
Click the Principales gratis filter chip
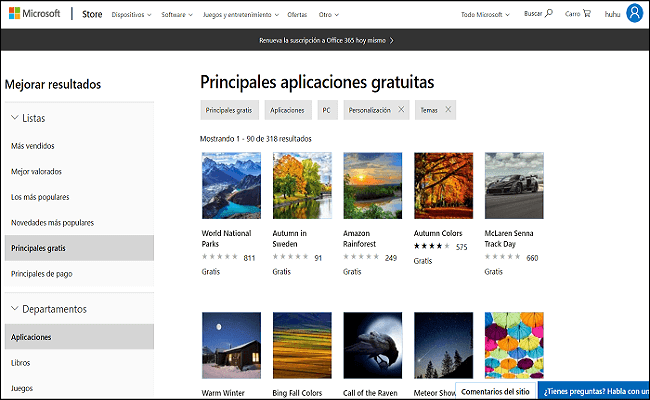[x=230, y=110]
